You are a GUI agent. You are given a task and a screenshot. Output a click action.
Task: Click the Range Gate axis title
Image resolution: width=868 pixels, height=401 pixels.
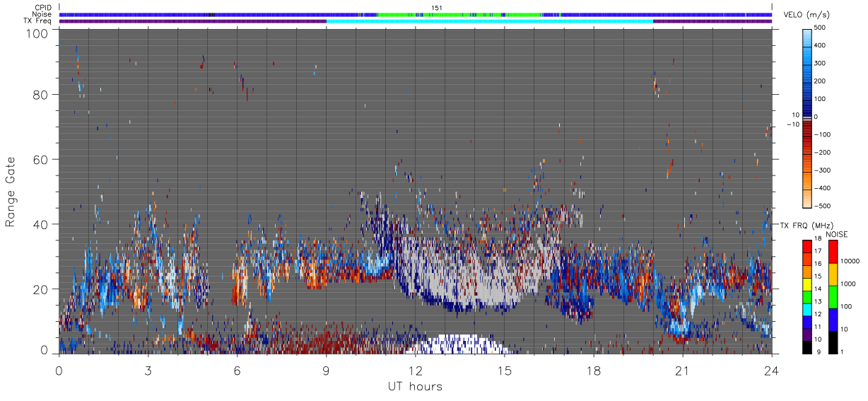point(11,192)
